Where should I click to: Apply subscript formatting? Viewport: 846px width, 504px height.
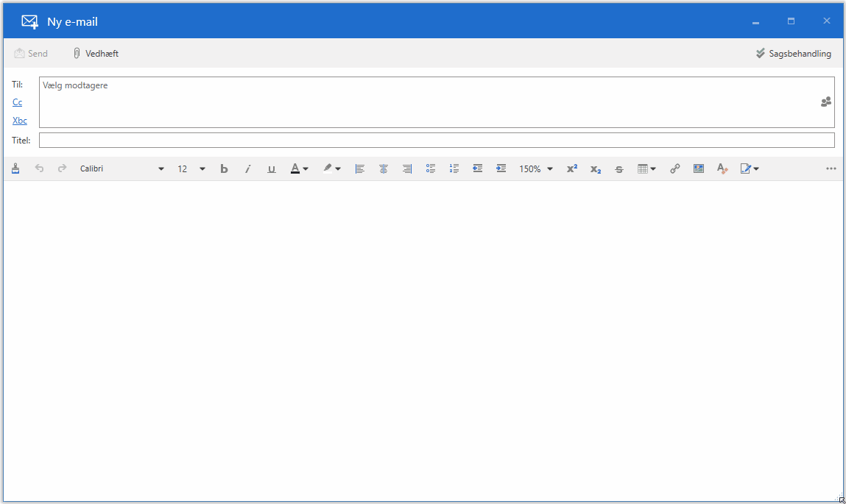pos(595,168)
